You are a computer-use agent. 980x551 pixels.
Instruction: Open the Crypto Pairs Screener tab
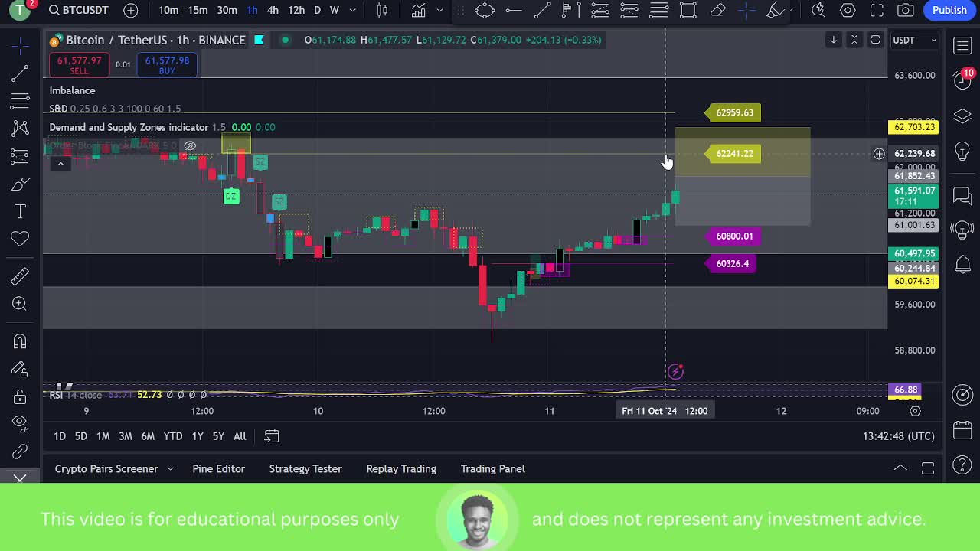point(106,468)
